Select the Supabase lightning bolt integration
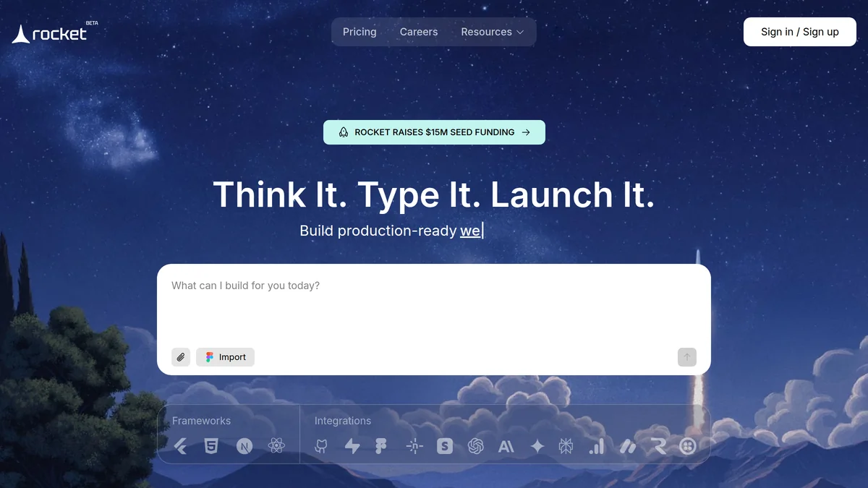Image resolution: width=868 pixels, height=488 pixels. (352, 447)
